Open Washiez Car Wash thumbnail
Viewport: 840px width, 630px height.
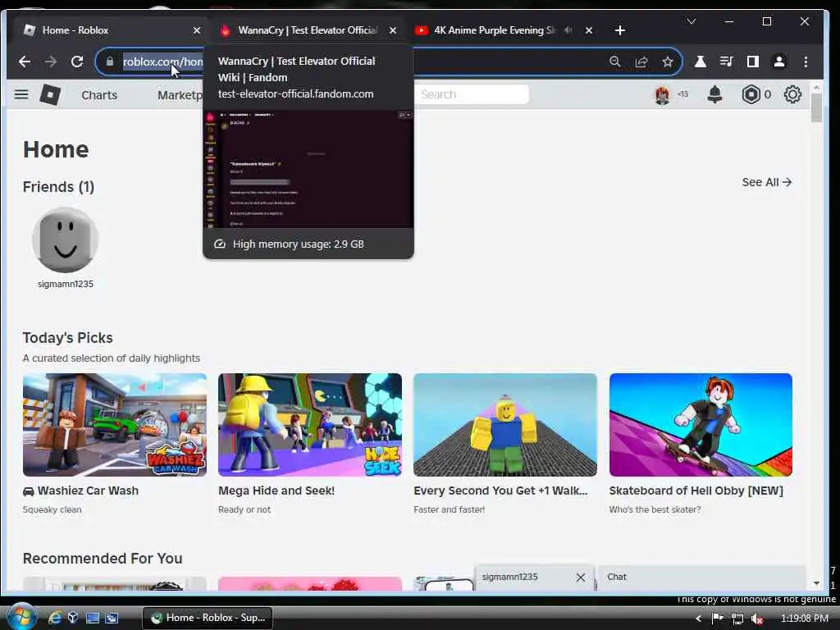tap(115, 425)
